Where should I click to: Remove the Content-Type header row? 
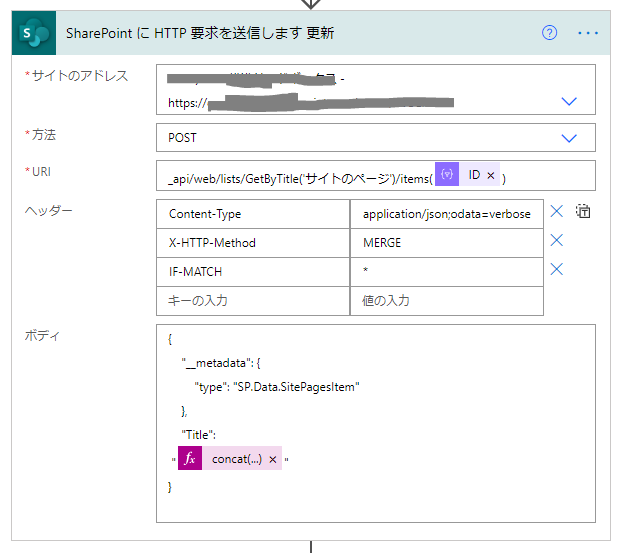pos(556,211)
